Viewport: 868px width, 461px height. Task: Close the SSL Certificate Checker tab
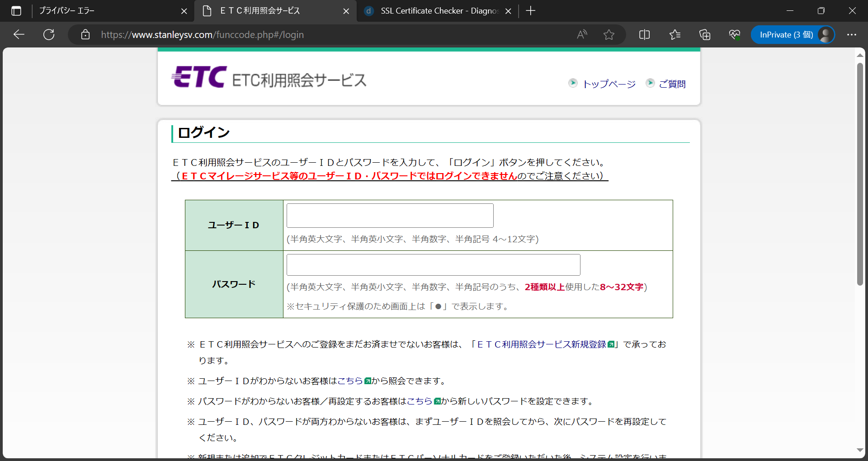point(508,11)
